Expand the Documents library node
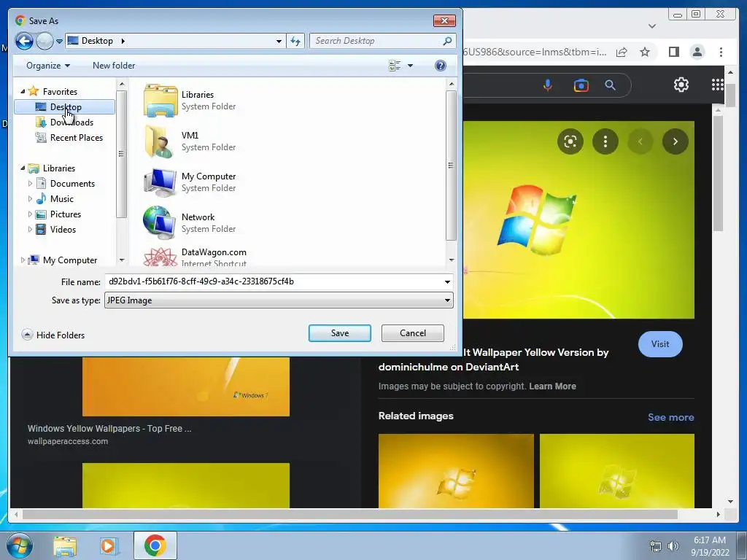747x560 pixels. pos(30,183)
